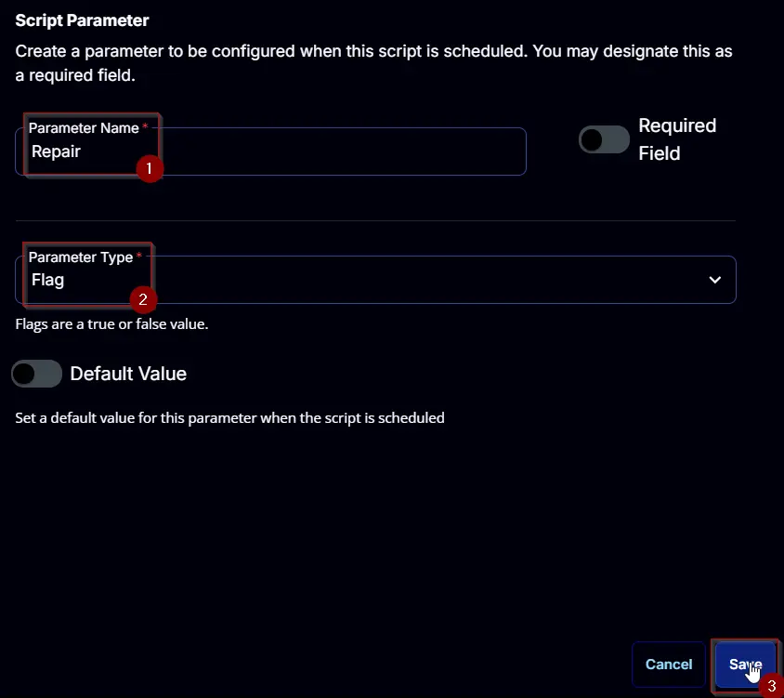Click the Parameter Name field label
Viewport: 784px width, 698px height.
click(x=84, y=128)
